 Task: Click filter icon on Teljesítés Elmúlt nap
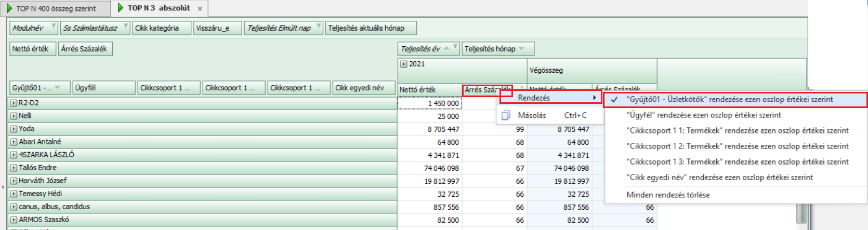(x=319, y=25)
